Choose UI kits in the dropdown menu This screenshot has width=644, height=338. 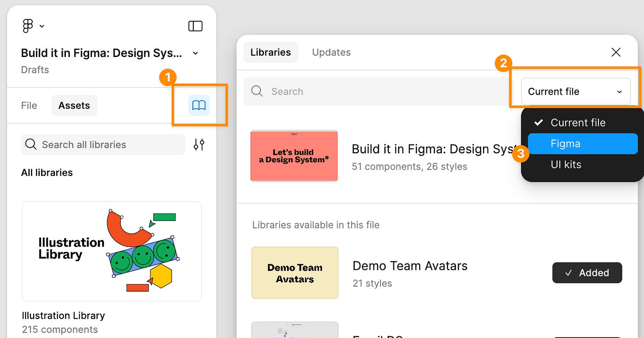click(x=583, y=164)
